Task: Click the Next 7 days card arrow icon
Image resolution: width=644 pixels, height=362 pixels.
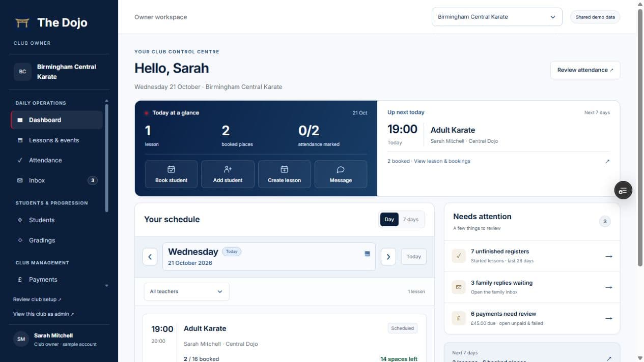Action: [x=608, y=358]
